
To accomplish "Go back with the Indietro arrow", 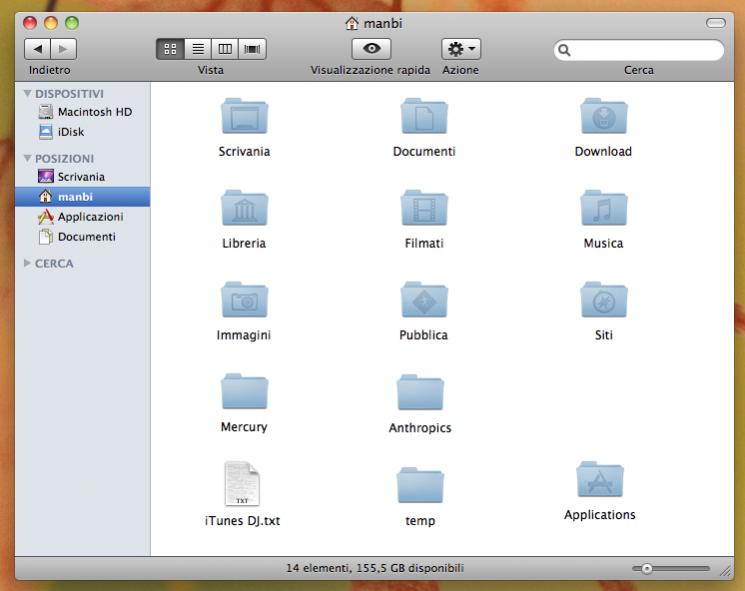I will click(x=37, y=49).
